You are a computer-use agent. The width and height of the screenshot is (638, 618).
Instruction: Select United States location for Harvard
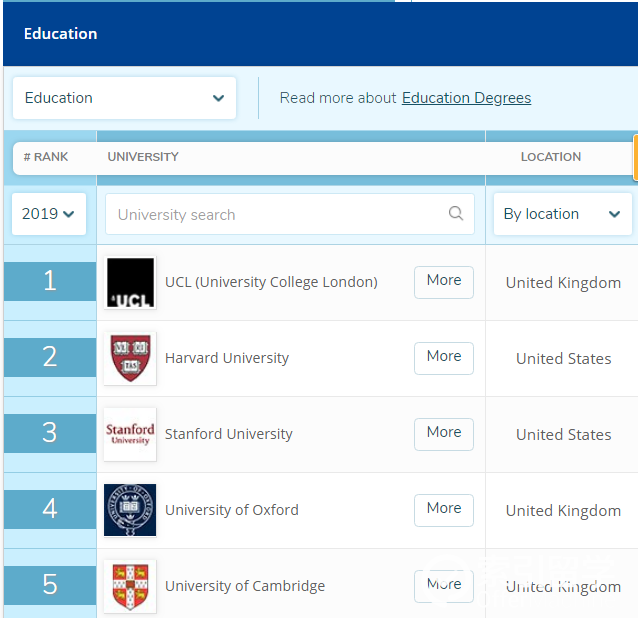[564, 359]
